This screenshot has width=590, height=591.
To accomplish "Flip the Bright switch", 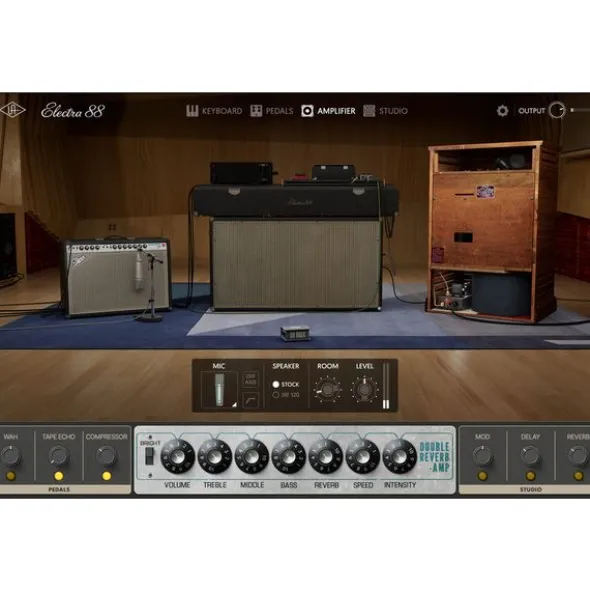I will point(149,456).
